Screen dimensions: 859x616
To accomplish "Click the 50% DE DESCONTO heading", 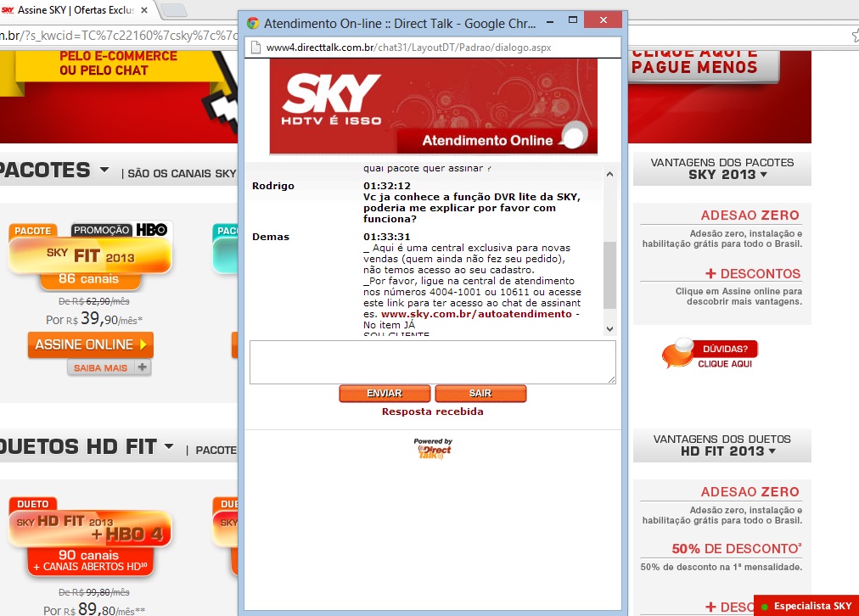I will pos(737,549).
